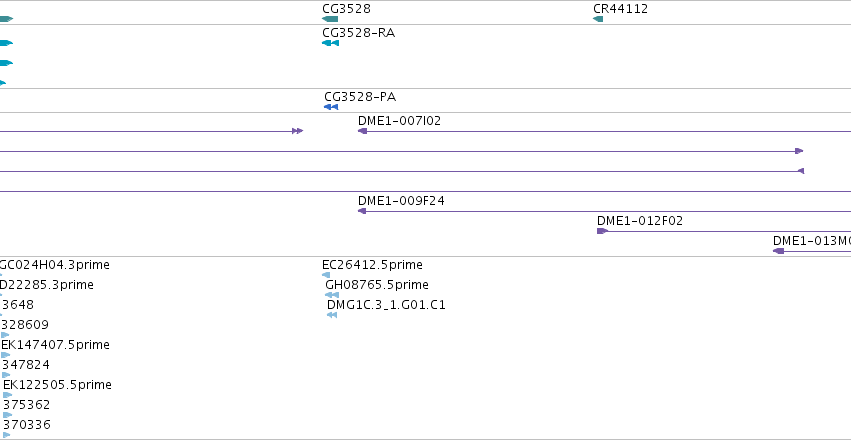The width and height of the screenshot is (851, 440).
Task: Click the EK122505.5prime label
Action: [58, 385]
